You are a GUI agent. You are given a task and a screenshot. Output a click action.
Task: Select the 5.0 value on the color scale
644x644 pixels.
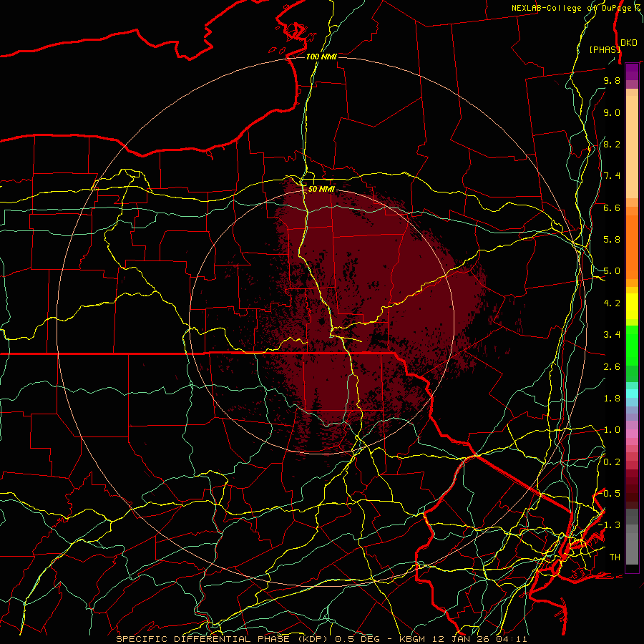click(612, 271)
